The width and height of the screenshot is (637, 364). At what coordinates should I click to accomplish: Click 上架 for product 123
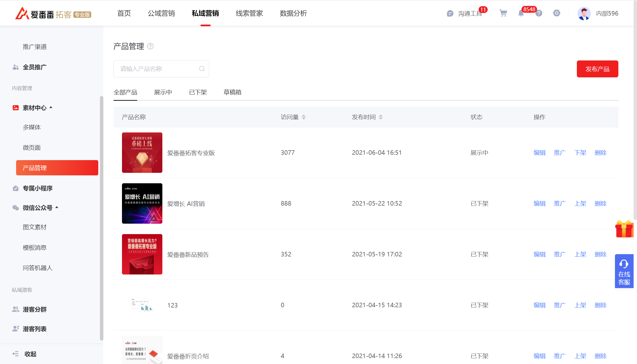[x=580, y=305]
